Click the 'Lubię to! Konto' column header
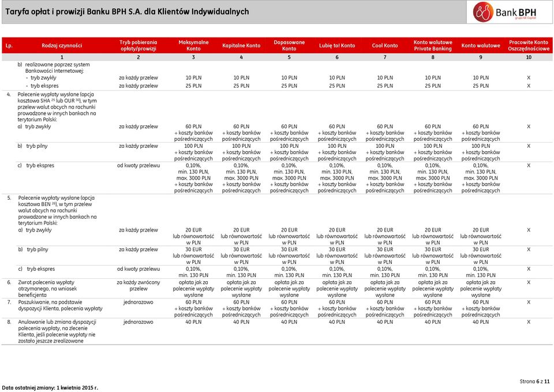The image size is (554, 392). click(x=337, y=46)
